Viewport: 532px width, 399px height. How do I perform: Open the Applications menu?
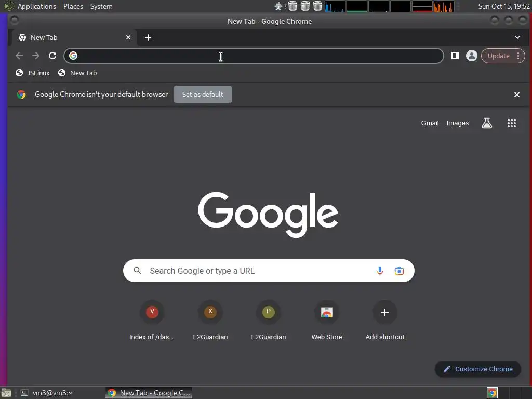tap(37, 6)
